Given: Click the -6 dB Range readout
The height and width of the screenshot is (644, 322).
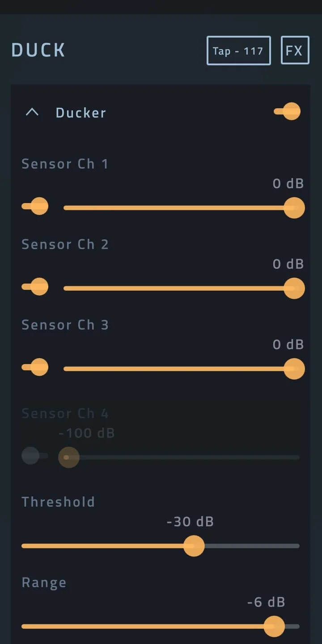Looking at the screenshot, I should point(266,602).
